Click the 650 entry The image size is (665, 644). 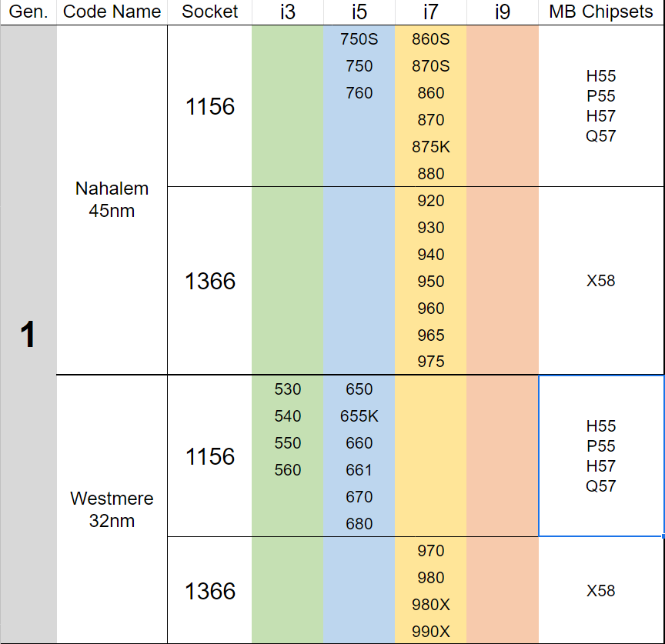coord(359,389)
